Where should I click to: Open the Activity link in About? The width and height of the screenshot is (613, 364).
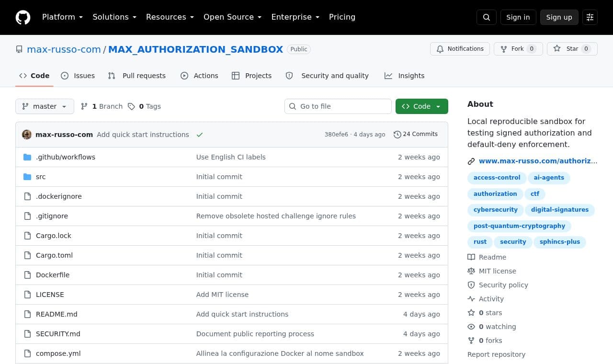pyautogui.click(x=486, y=299)
